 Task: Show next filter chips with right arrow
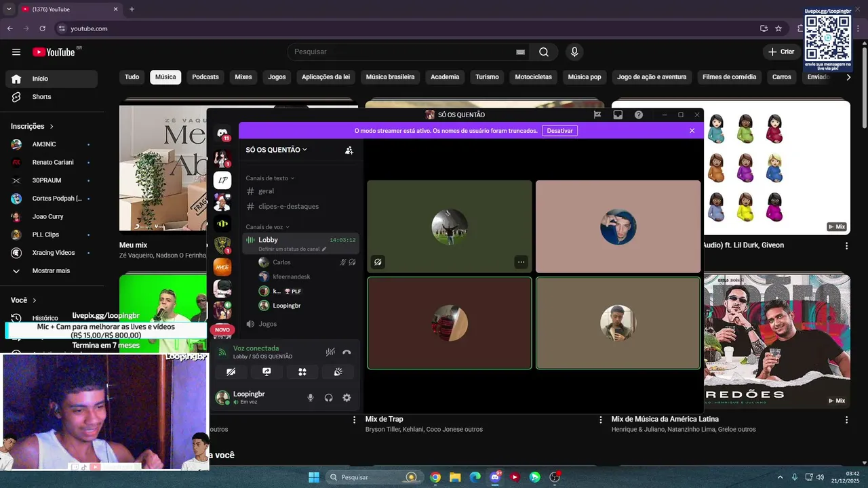848,77
